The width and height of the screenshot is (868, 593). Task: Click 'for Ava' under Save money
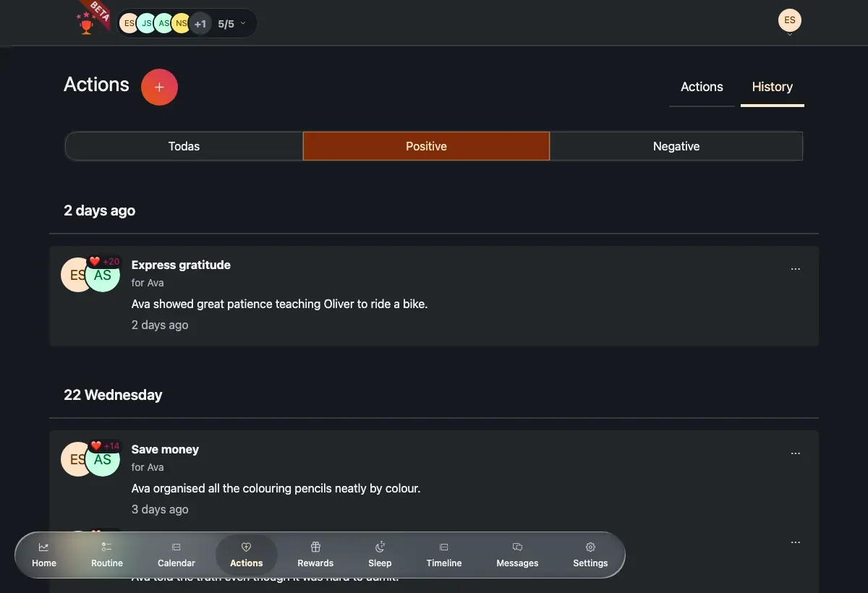pos(148,467)
